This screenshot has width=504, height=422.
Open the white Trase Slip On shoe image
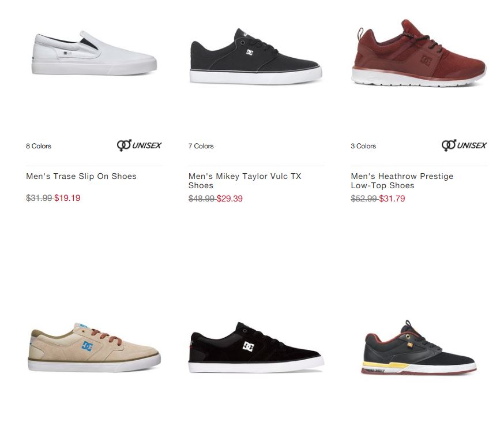pyautogui.click(x=94, y=53)
